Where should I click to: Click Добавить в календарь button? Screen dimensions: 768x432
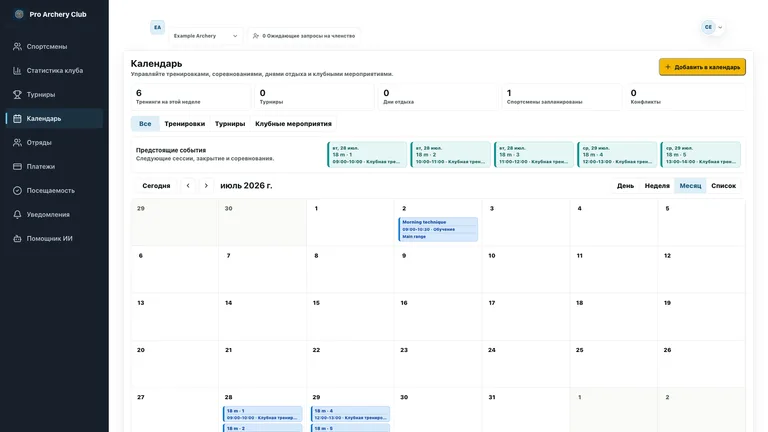tap(702, 67)
